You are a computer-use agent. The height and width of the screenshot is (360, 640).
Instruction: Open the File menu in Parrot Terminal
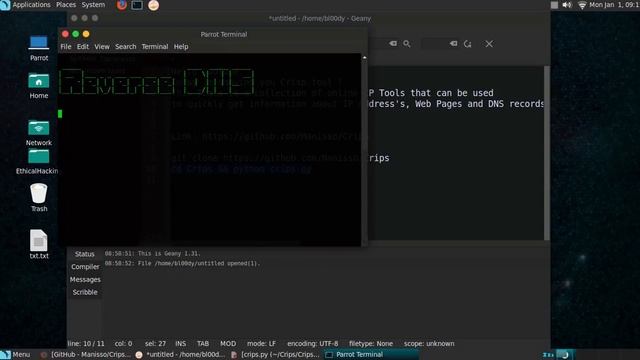point(66,47)
